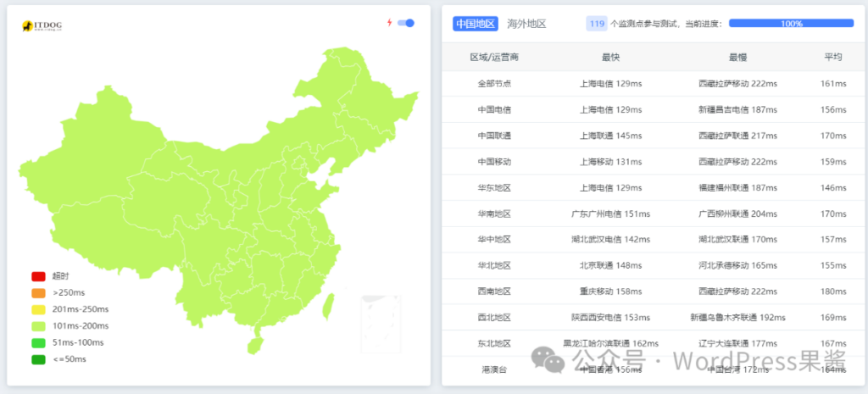Click Hainan island on the map
Screen dimensions: 868x394
[x=254, y=346]
